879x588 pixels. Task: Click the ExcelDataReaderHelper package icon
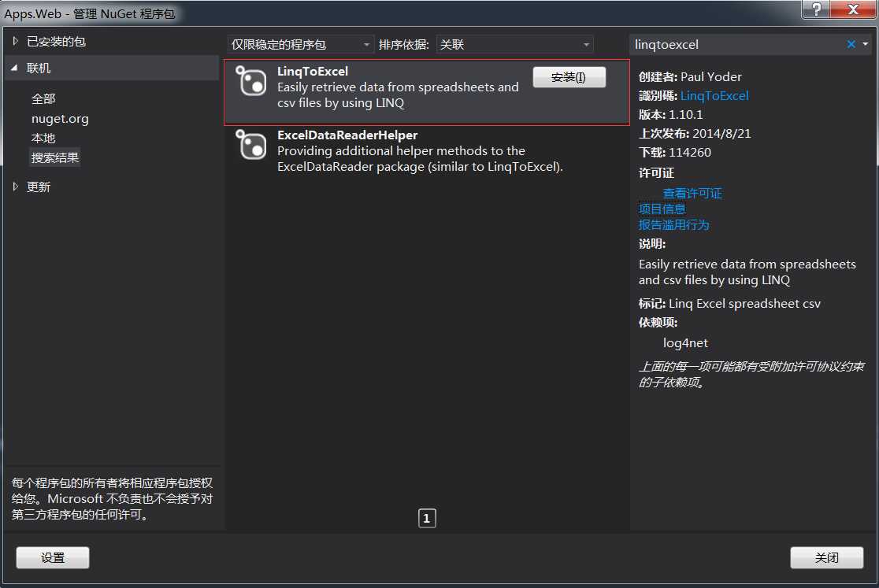[250, 145]
